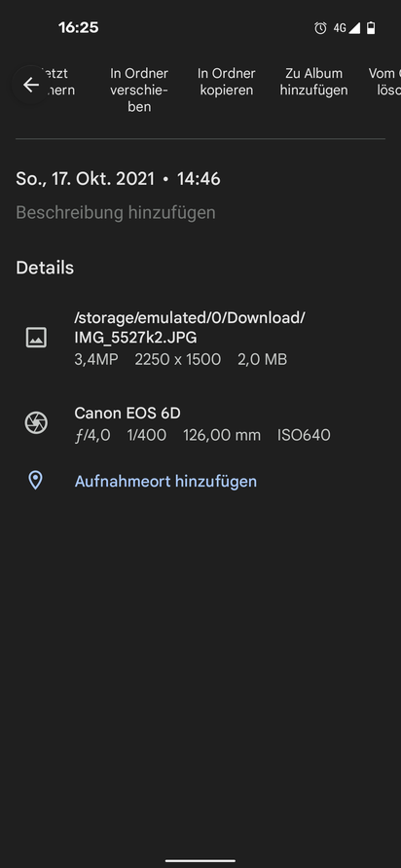
Task: Add a description in Beschreibung hinzufügen
Action: (x=116, y=212)
